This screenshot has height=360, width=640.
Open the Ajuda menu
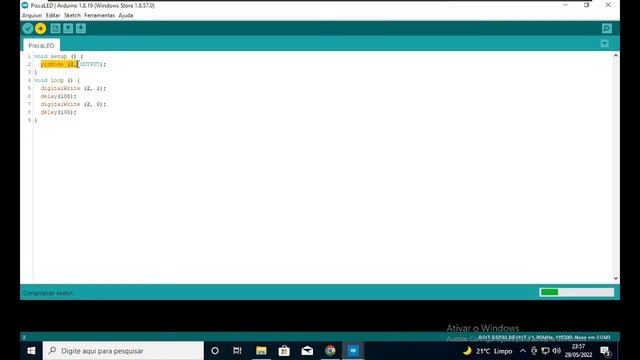pyautogui.click(x=126, y=16)
